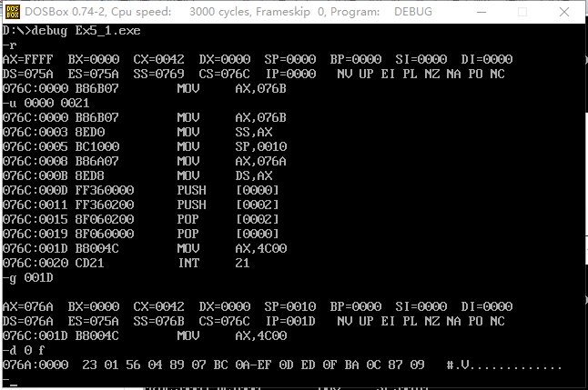Click the DS=075A register value

tap(27, 74)
